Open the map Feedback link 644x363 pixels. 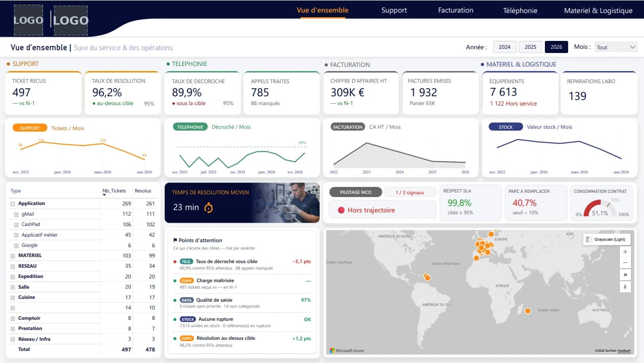click(x=624, y=351)
